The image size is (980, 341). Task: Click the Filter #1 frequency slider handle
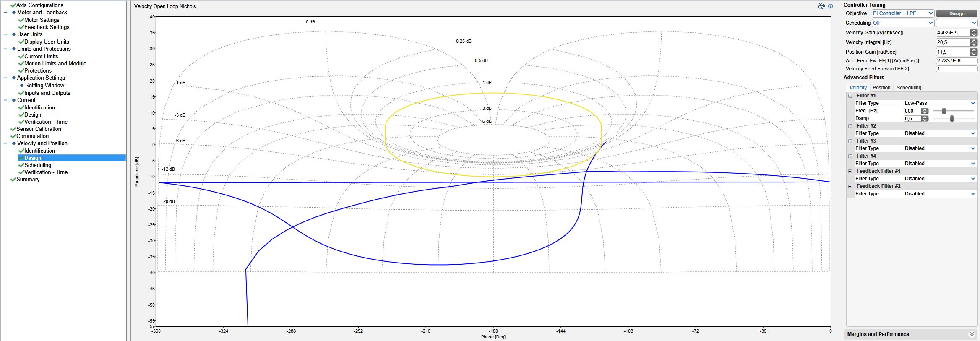(x=944, y=111)
